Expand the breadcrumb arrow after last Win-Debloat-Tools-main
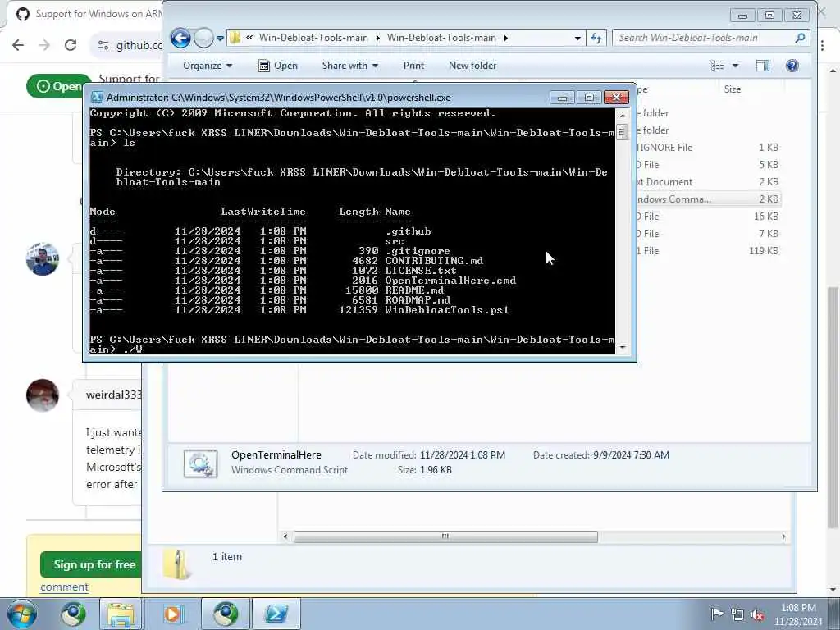 point(505,38)
